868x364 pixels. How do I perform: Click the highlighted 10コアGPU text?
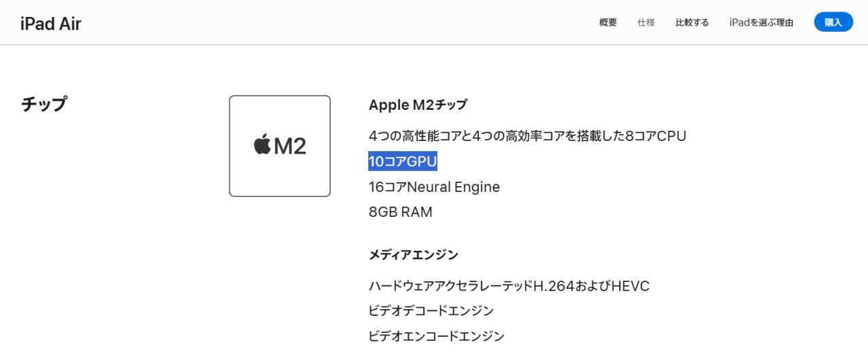coord(403,161)
